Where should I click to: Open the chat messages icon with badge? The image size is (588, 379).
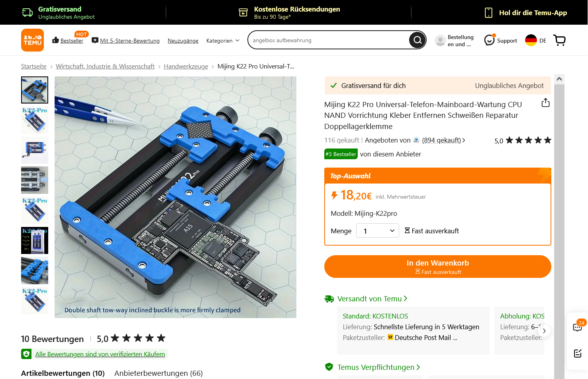577,327
